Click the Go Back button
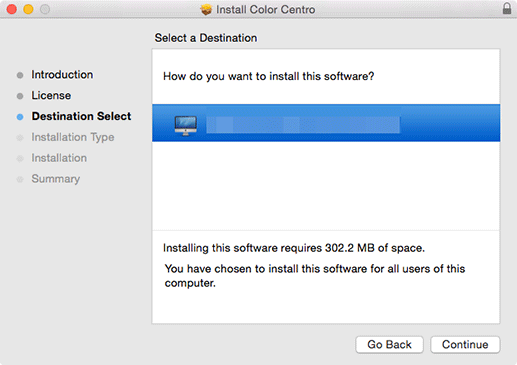517x365 pixels. (x=389, y=344)
